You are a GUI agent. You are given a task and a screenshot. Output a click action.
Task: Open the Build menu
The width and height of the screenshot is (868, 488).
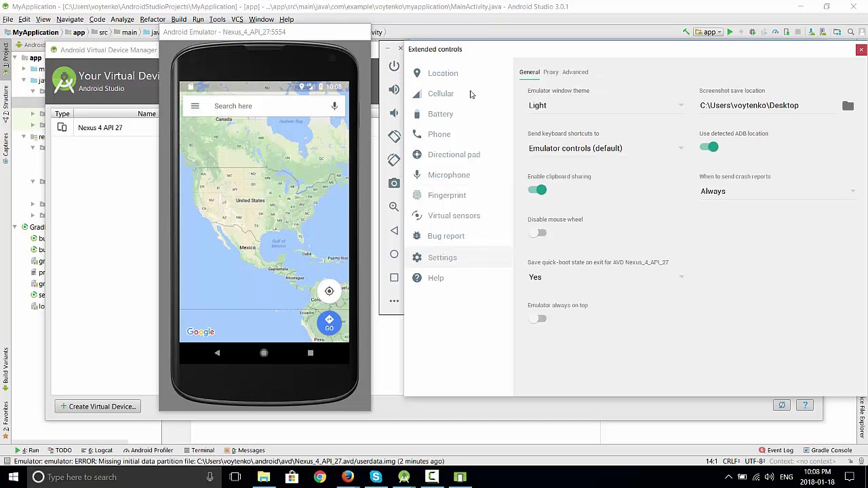[x=178, y=19]
